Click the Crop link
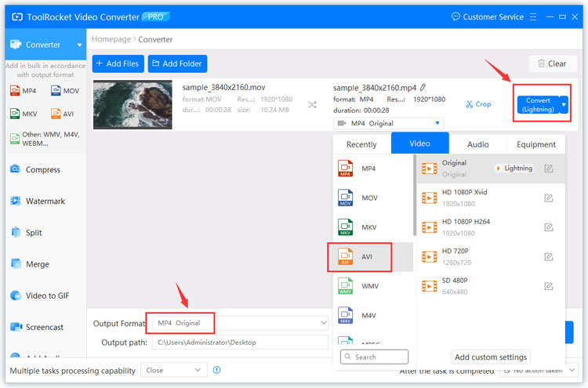This screenshot has width=588, height=388. (478, 104)
